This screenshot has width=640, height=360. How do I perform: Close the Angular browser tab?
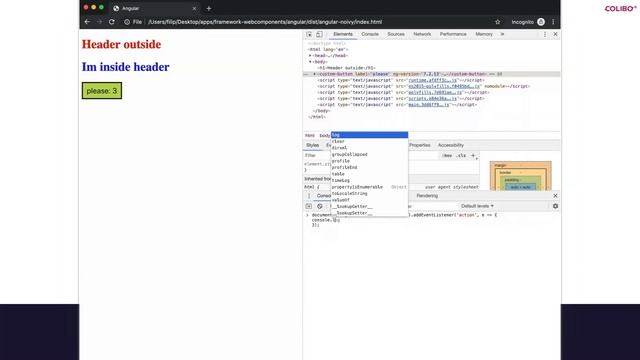[x=194, y=8]
